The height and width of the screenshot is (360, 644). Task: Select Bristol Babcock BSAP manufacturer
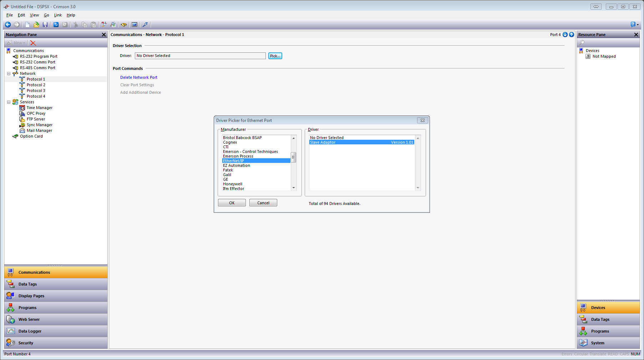point(256,138)
